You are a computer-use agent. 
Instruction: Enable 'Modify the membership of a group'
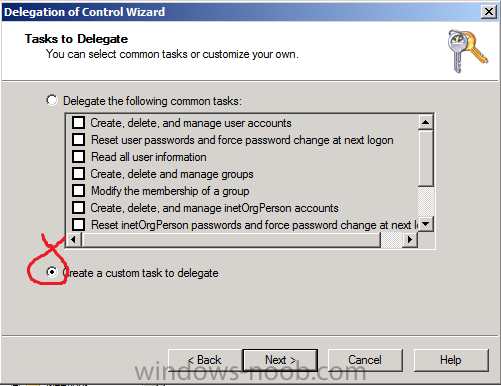click(x=79, y=190)
